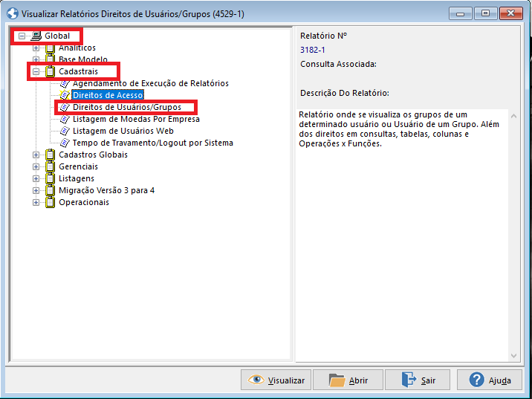
Task: Select the Global tree label
Action: (x=57, y=36)
